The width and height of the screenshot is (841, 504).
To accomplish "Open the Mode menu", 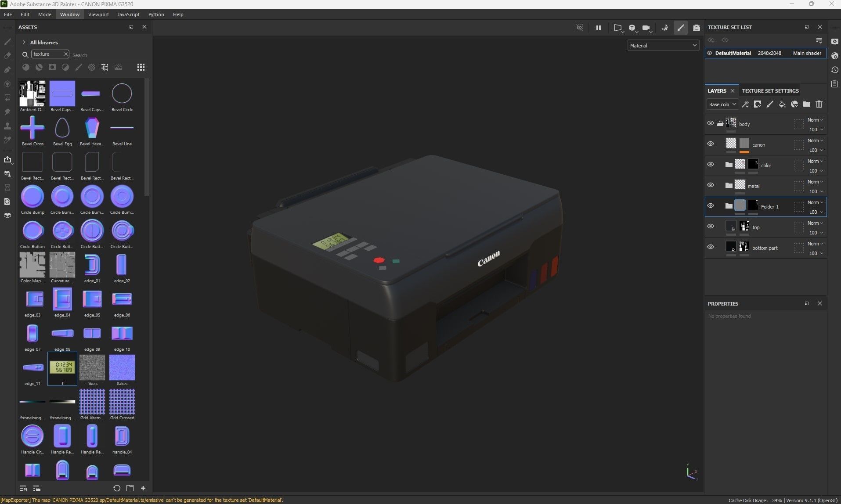I will (45, 14).
